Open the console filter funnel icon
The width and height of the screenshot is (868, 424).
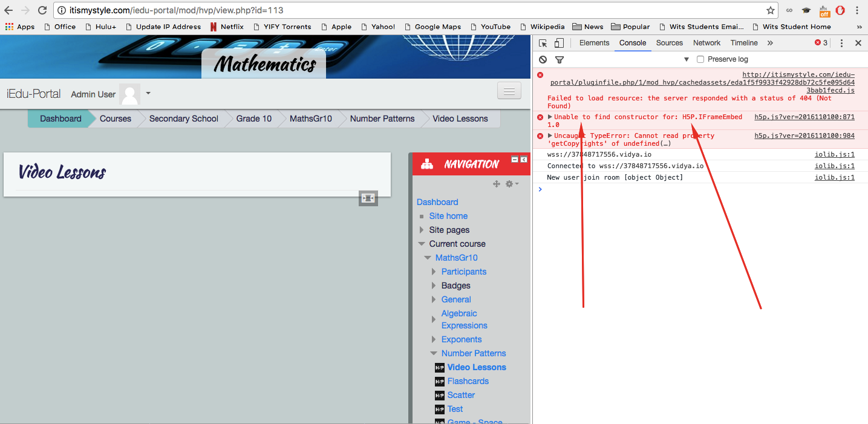click(x=560, y=59)
